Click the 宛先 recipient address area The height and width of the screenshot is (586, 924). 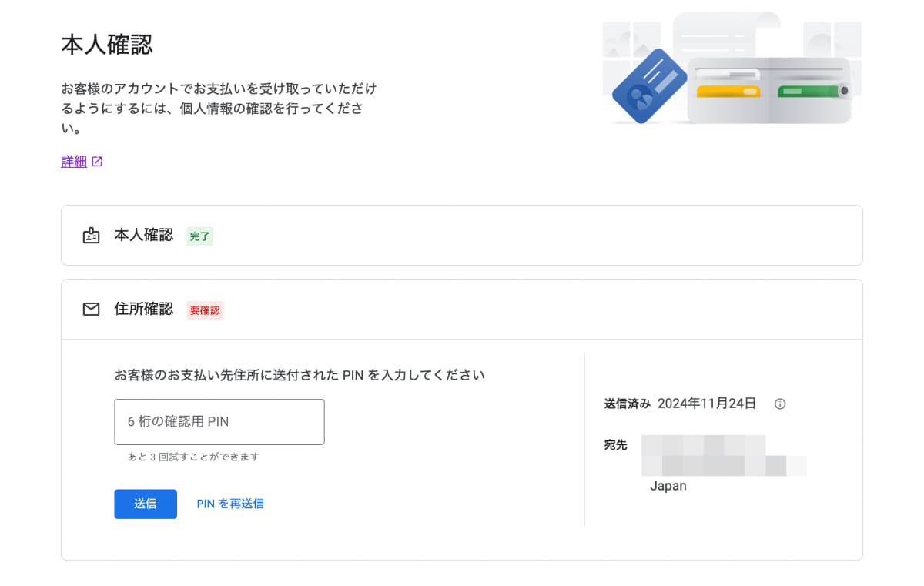724,454
